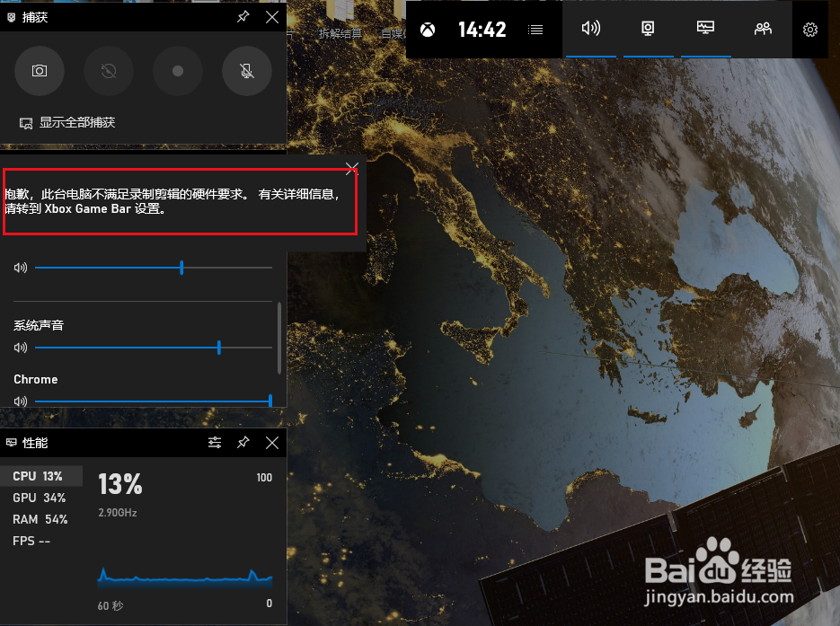
Task: Open Show all captures link
Action: [x=67, y=123]
